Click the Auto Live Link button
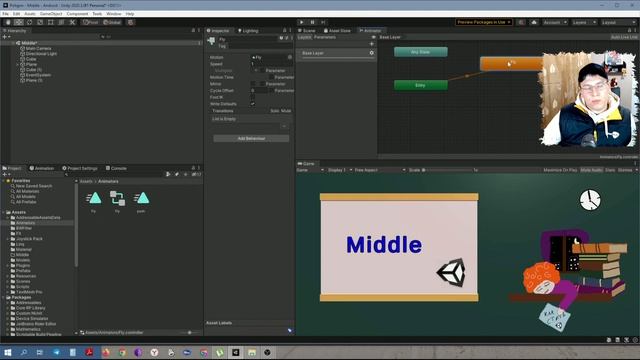The image size is (640, 360). [x=624, y=37]
